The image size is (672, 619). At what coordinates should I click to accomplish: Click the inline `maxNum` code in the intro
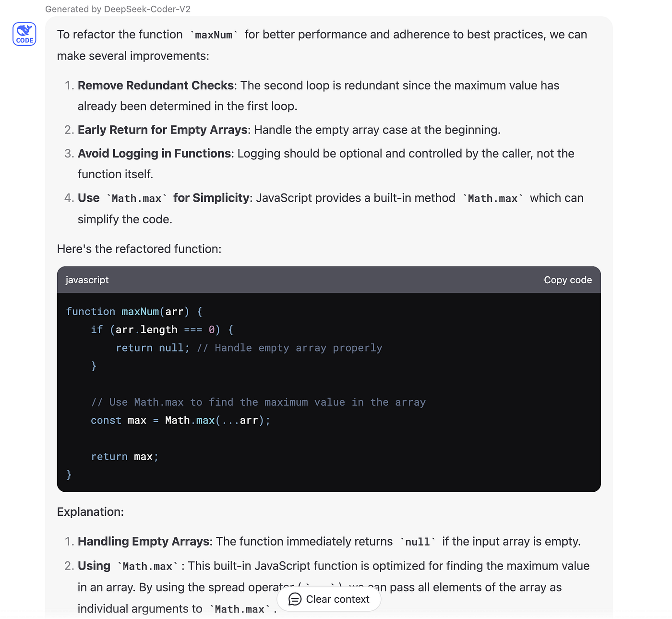[214, 35]
